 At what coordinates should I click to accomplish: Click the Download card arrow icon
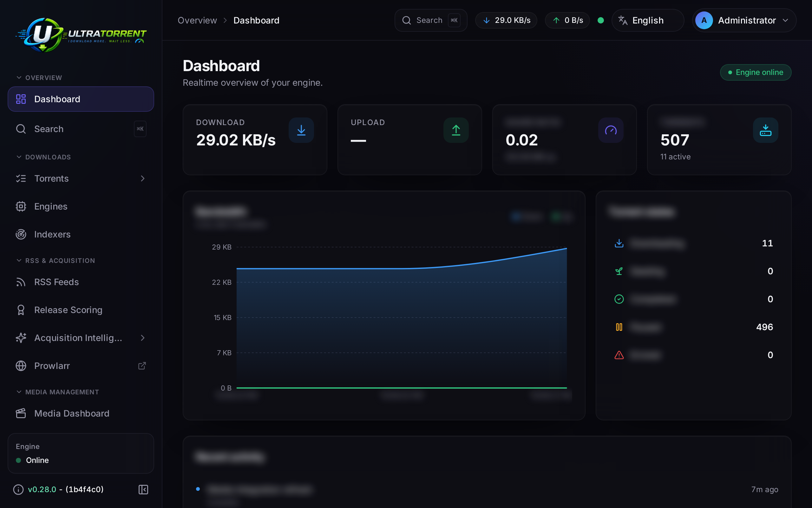point(301,130)
